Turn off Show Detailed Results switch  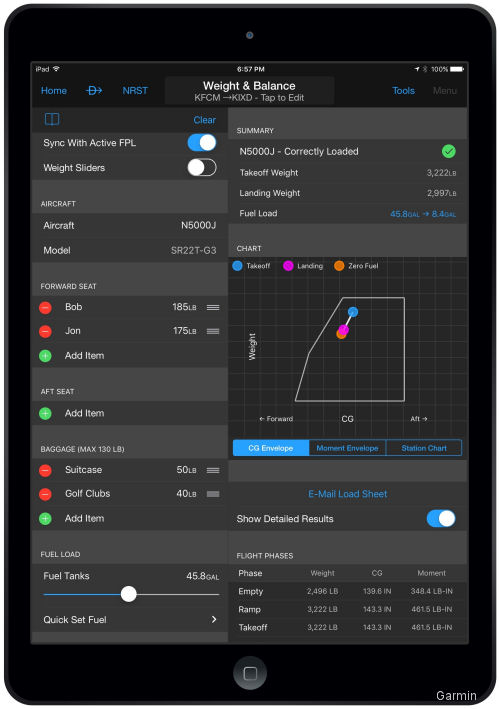point(441,519)
